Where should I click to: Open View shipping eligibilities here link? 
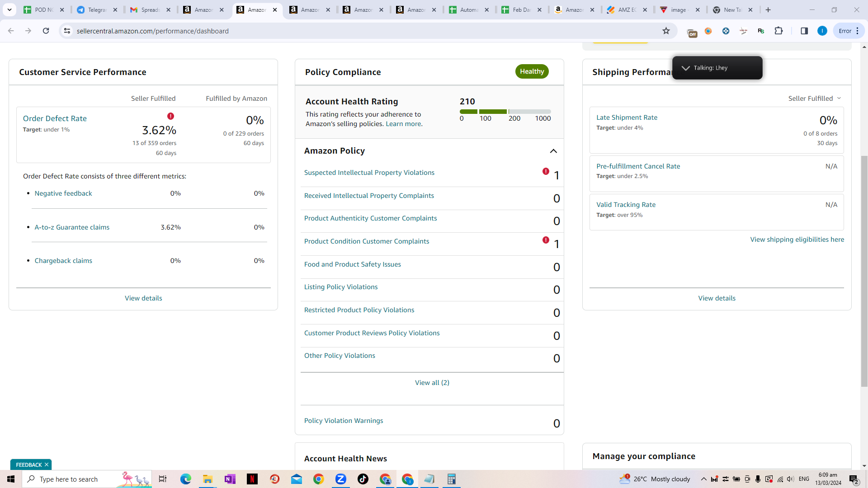[x=797, y=239]
